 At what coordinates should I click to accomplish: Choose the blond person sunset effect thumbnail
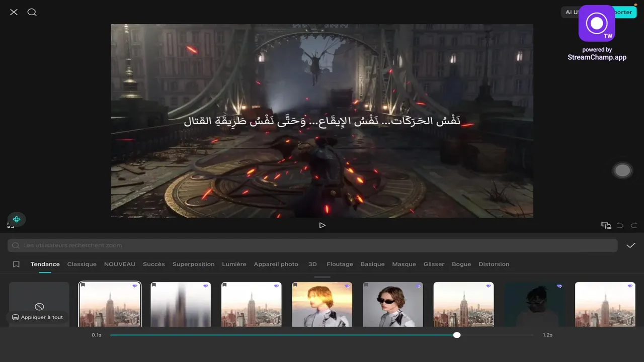pyautogui.click(x=322, y=304)
